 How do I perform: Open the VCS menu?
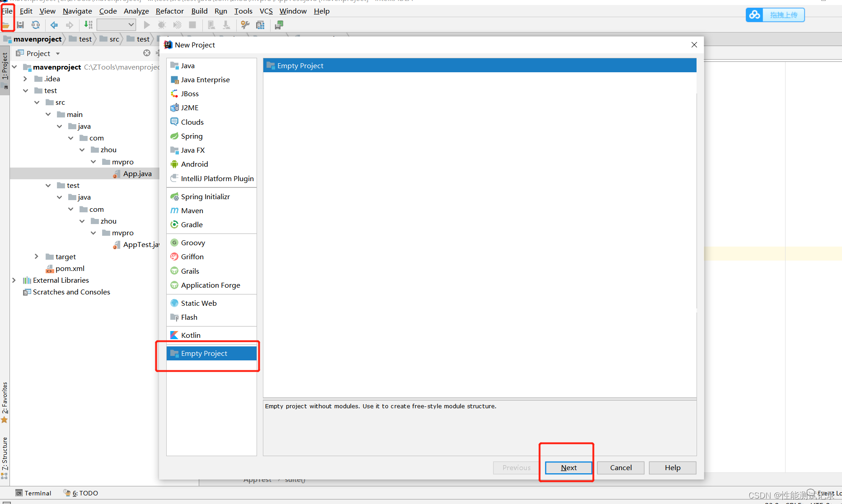point(266,11)
